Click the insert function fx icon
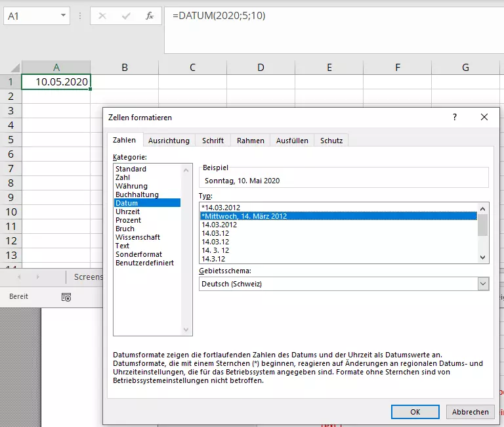 click(150, 16)
